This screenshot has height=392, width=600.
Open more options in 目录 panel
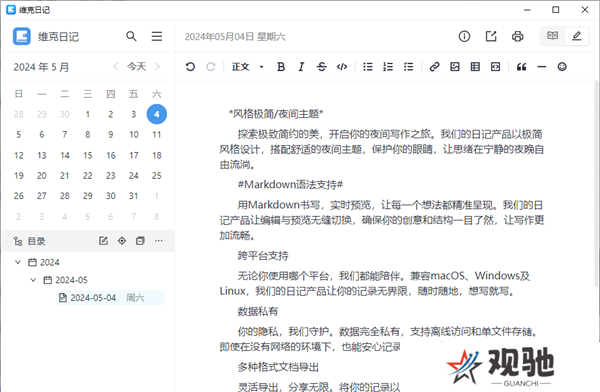pos(159,241)
